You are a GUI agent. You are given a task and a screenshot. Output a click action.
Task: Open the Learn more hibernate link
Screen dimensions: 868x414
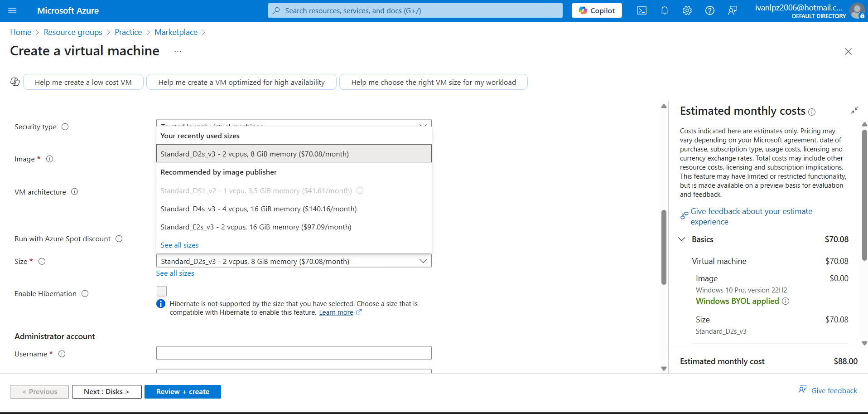pos(336,312)
